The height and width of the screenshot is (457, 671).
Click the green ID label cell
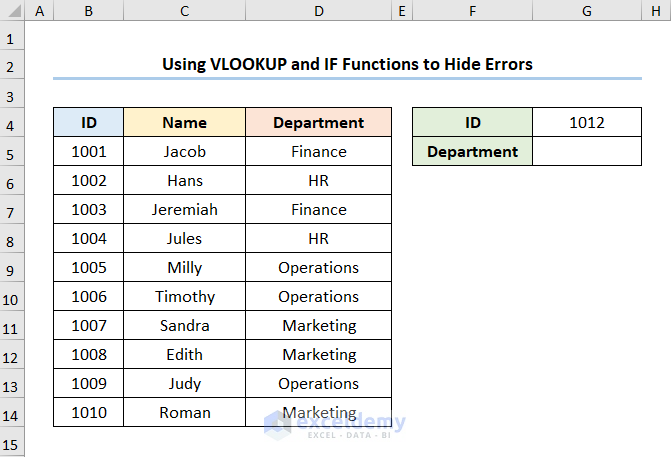472,123
